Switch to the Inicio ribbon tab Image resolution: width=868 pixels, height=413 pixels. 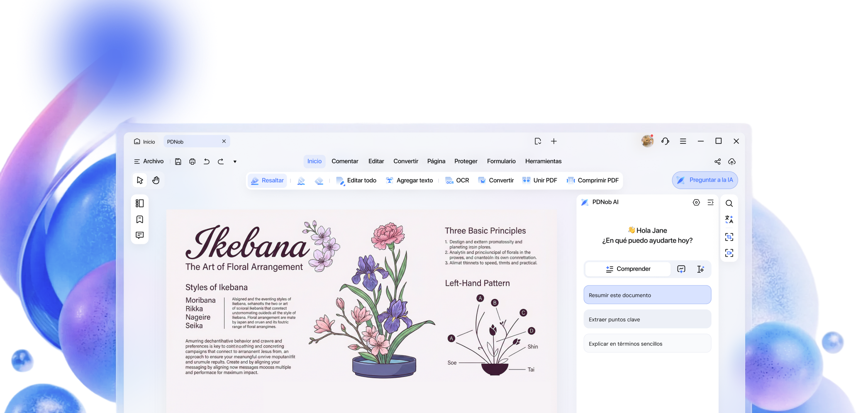[x=315, y=161]
